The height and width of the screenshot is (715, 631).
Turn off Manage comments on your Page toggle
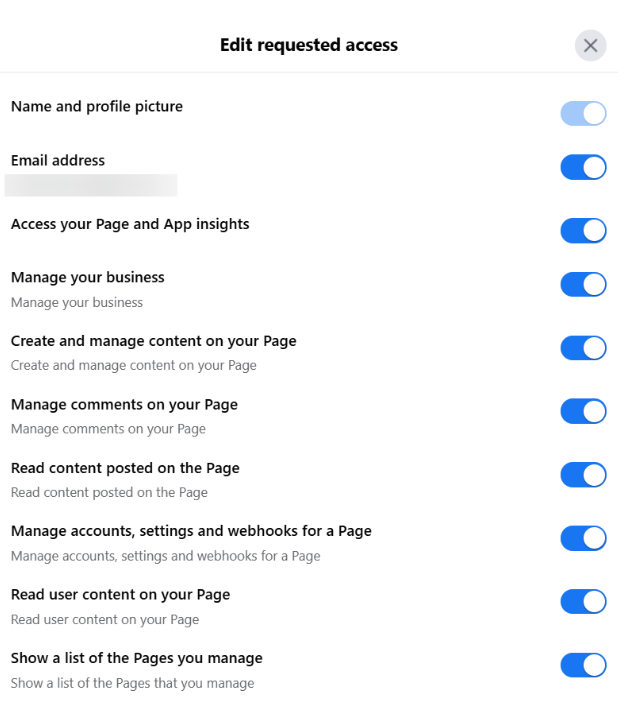pos(583,411)
